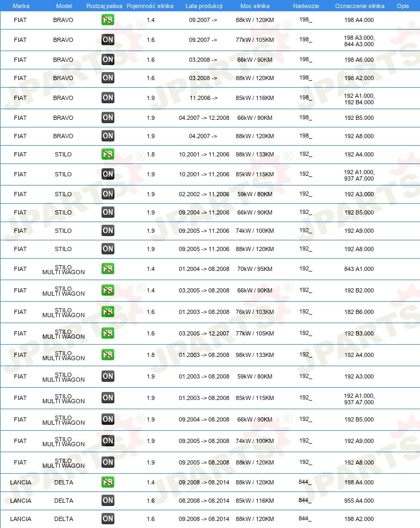Image resolution: width=420 pixels, height=528 pixels.
Task: Click the petrol icon for Stilo 1.8
Action: tap(107, 154)
